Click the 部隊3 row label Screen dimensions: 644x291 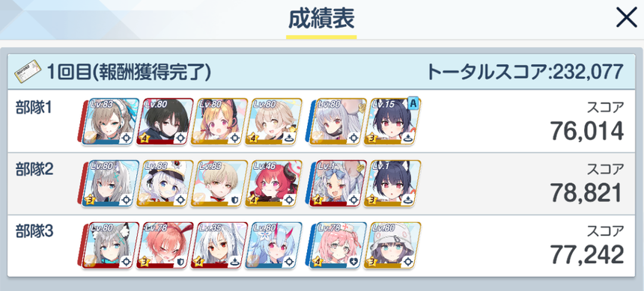coord(35,231)
